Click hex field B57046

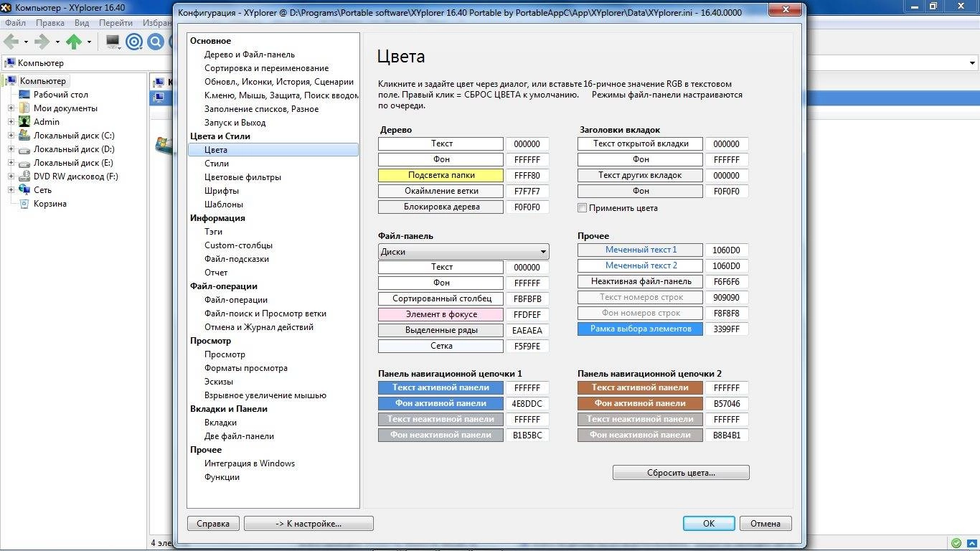pos(727,403)
